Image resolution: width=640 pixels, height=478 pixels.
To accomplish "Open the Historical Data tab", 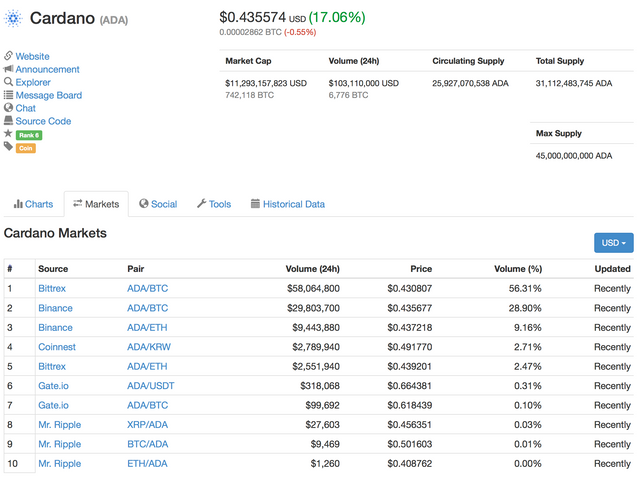I will (288, 204).
